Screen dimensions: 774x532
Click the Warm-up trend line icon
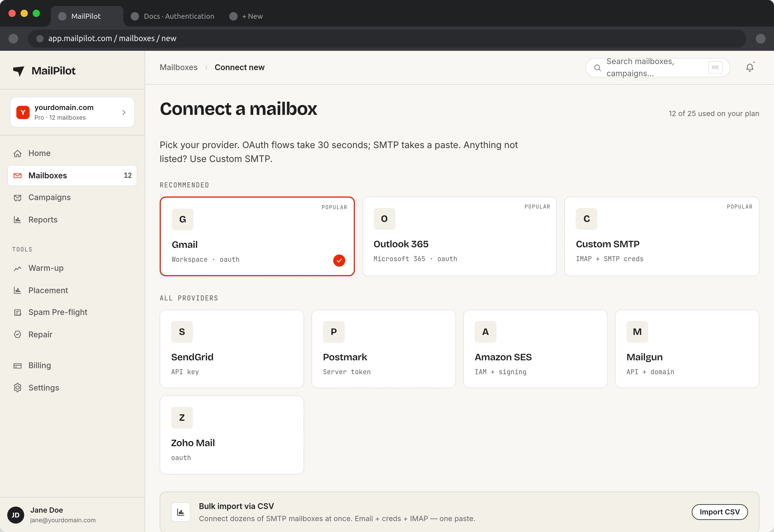(x=18, y=268)
